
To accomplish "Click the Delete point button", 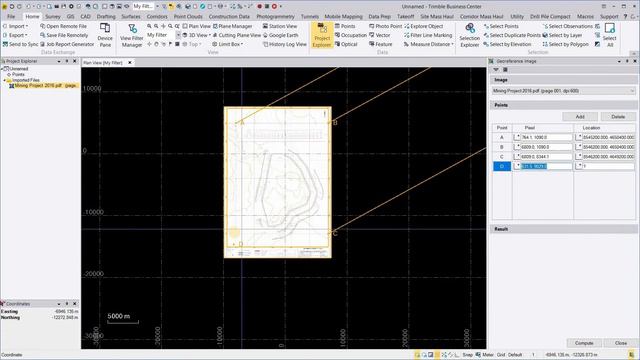I will pyautogui.click(x=618, y=117).
